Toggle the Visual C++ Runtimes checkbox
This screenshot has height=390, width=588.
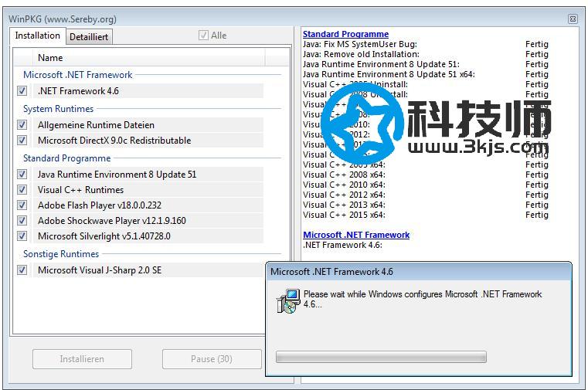[22, 189]
